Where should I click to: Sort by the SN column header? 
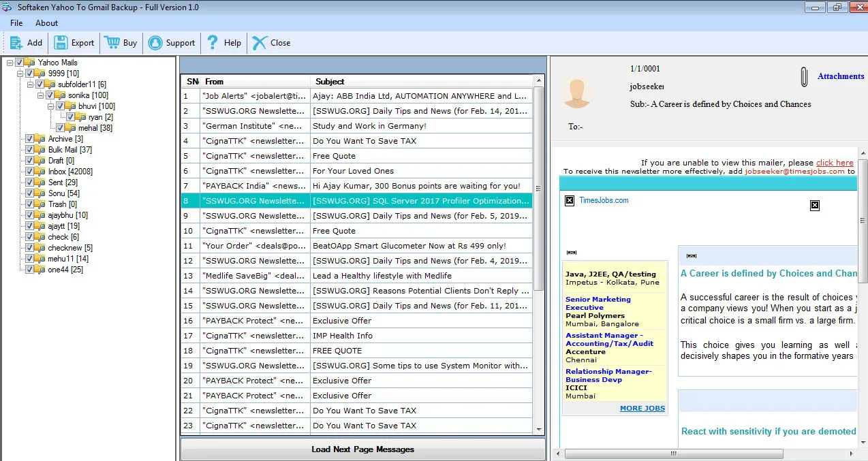click(x=190, y=81)
